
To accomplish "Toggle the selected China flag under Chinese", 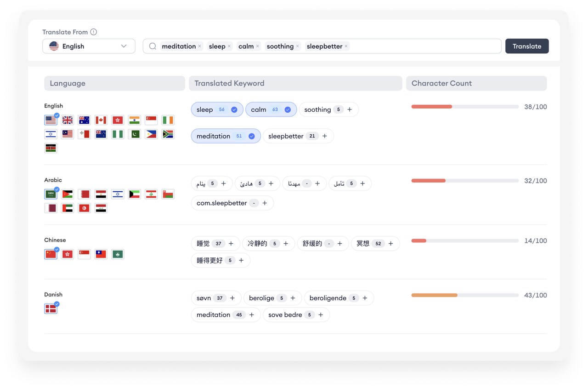I will 51,254.
